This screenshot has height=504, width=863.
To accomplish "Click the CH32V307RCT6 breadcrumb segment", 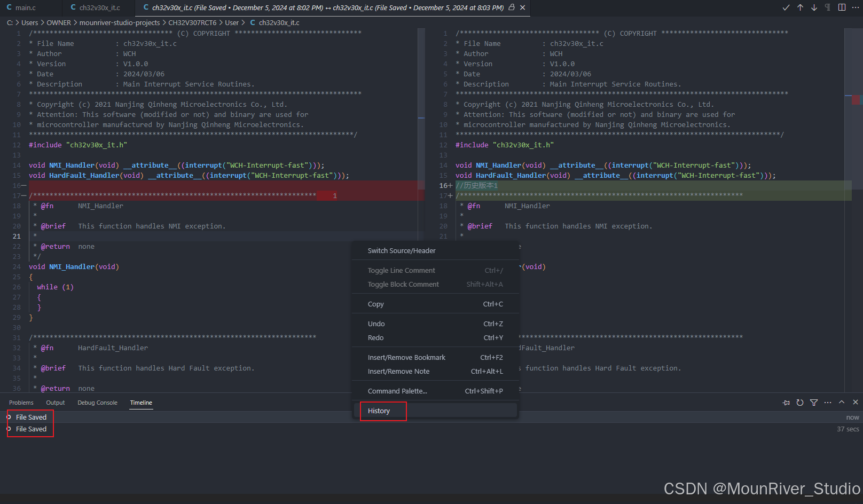I will pyautogui.click(x=192, y=22).
